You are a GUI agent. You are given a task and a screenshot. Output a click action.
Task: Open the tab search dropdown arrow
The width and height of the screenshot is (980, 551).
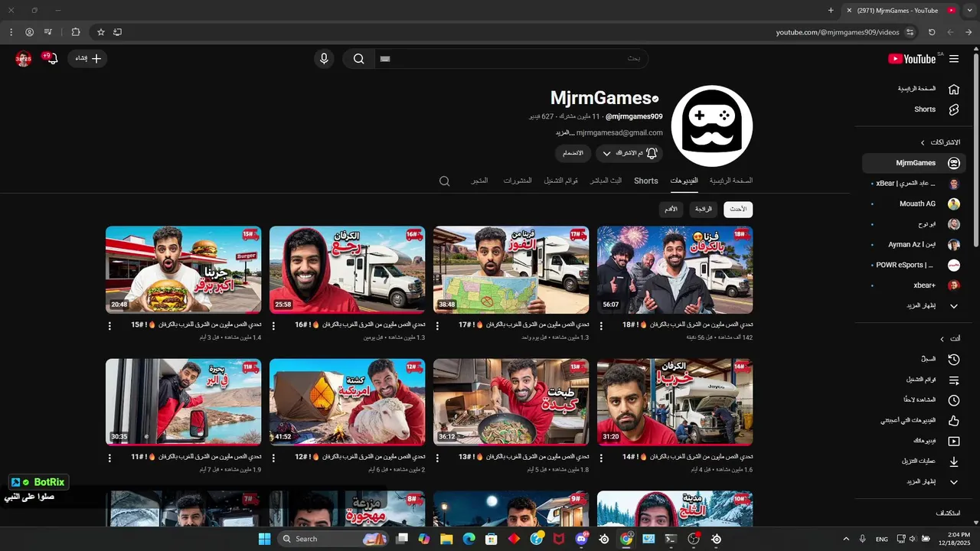[969, 11]
